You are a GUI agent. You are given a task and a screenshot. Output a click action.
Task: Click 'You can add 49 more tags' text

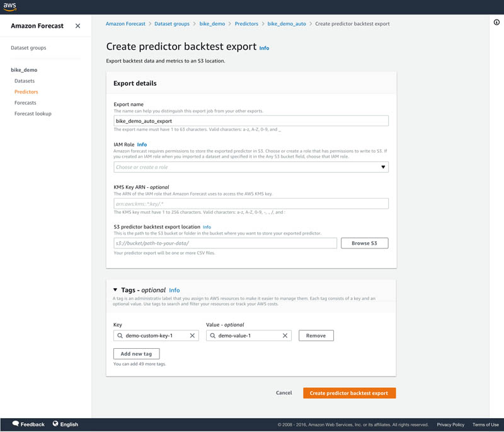point(139,364)
